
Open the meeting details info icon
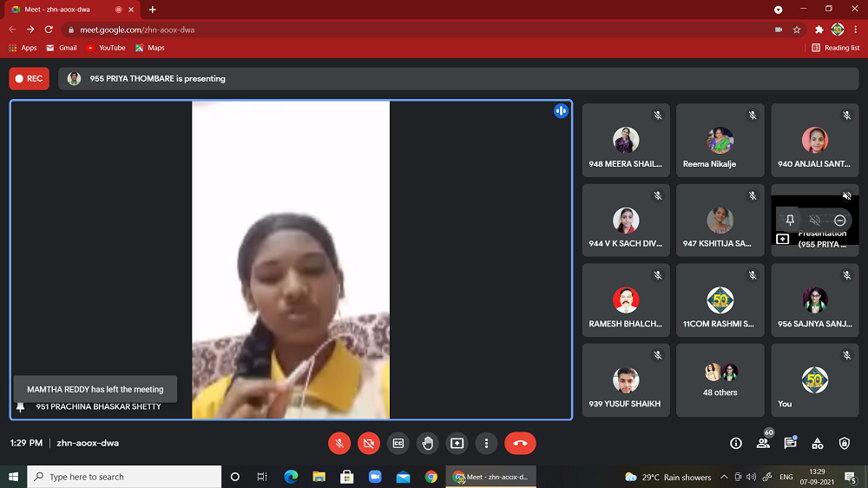point(736,443)
